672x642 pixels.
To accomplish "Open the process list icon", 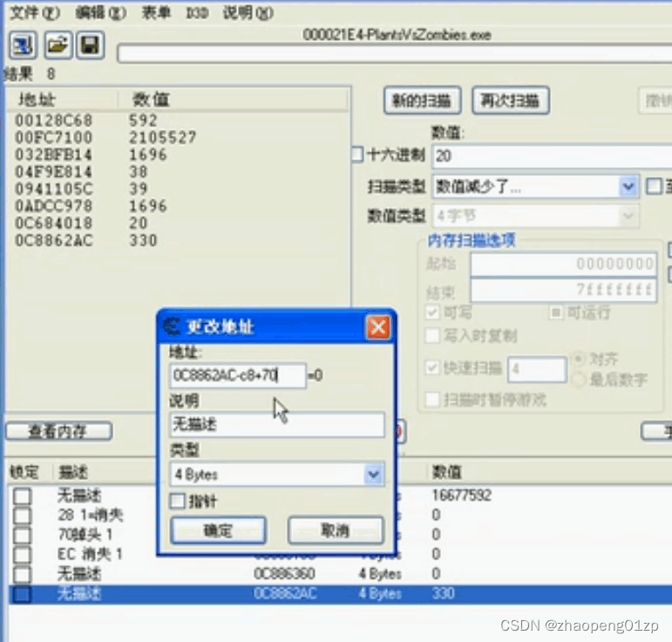I will 23,45.
